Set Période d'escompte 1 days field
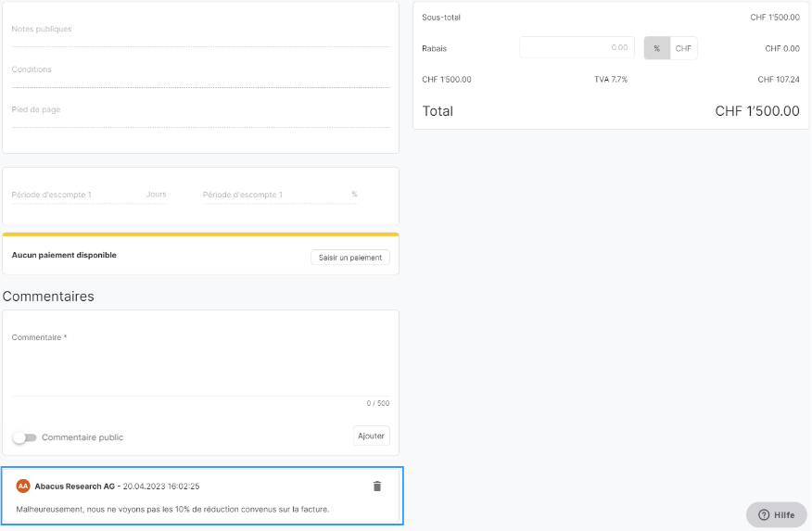The image size is (812, 531). tap(89, 195)
